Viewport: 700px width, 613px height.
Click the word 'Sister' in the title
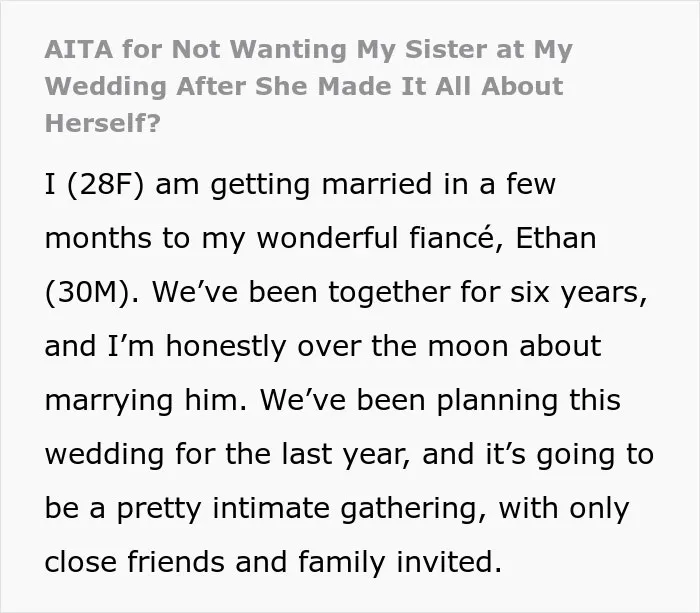[445, 49]
